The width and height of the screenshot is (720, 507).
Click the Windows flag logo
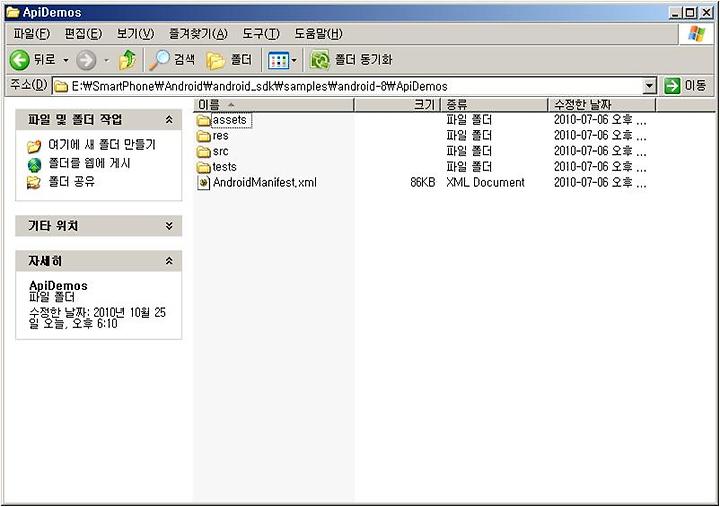tap(697, 34)
